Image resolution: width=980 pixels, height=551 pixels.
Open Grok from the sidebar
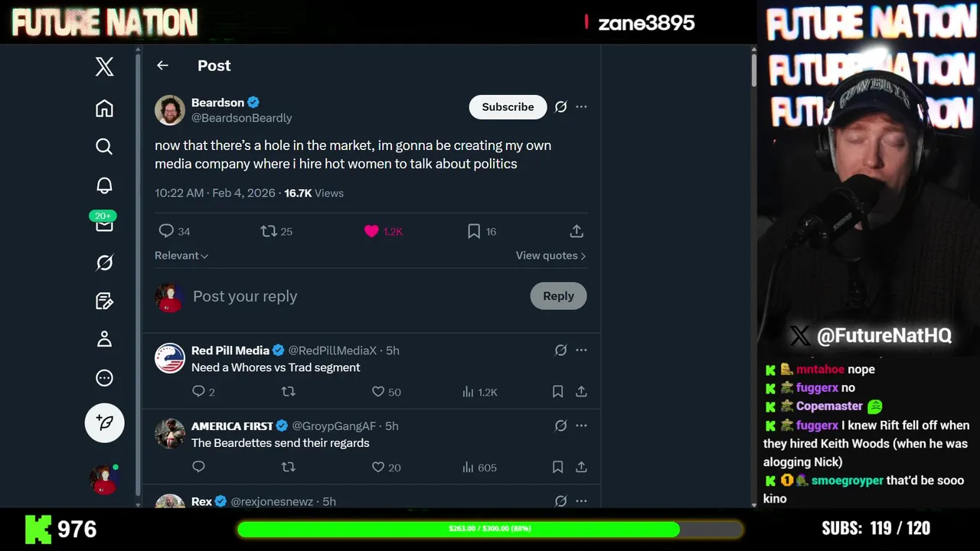tap(104, 263)
